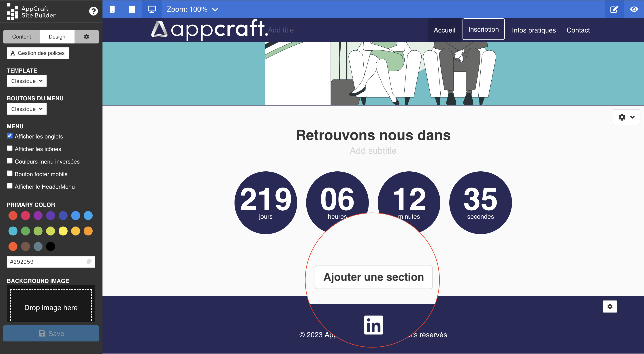Screen dimensions: 644x354
Task: Toggle 'Afficher les onglets' checkbox
Action: [10, 136]
